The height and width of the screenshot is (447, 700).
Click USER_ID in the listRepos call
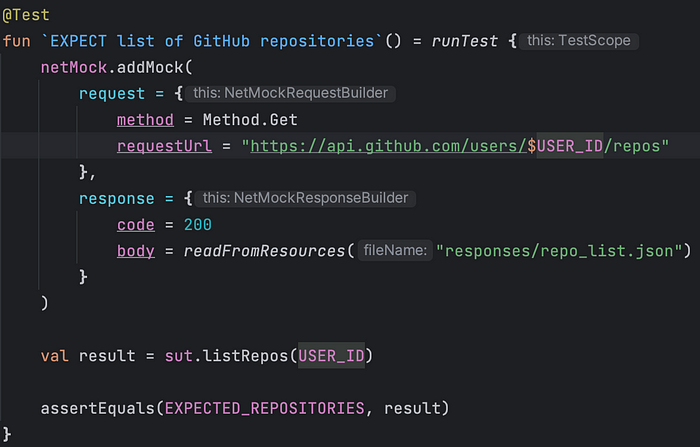pos(331,356)
